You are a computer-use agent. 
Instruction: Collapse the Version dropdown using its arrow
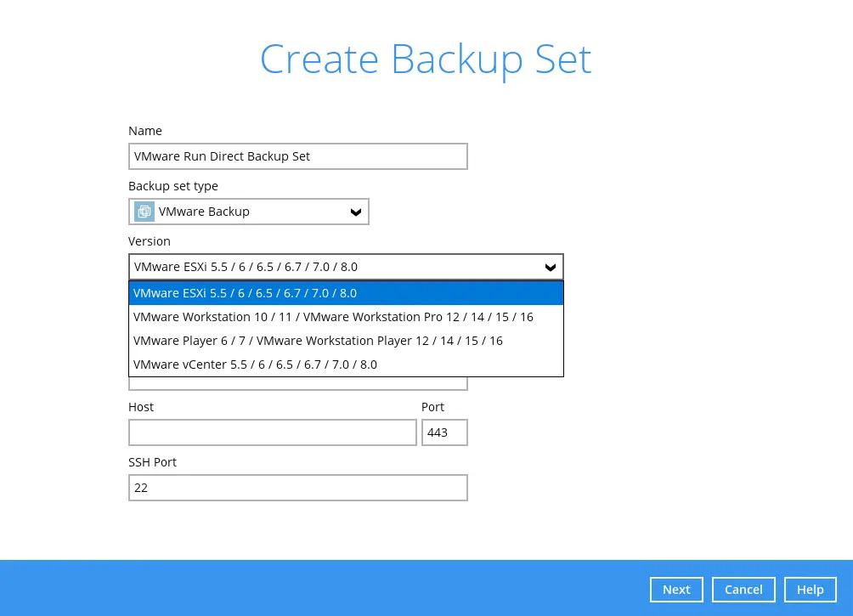tap(551, 268)
